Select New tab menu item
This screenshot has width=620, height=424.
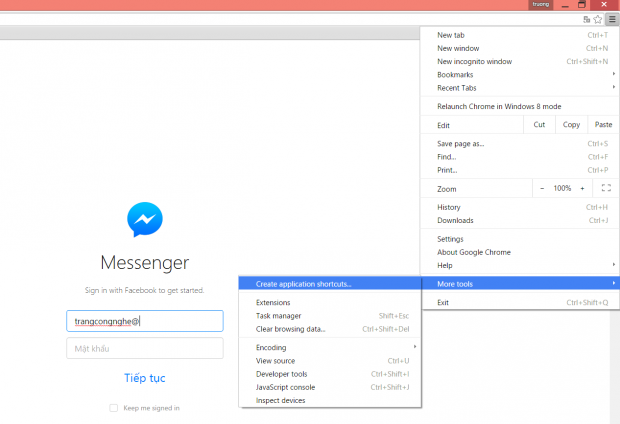[x=519, y=35]
